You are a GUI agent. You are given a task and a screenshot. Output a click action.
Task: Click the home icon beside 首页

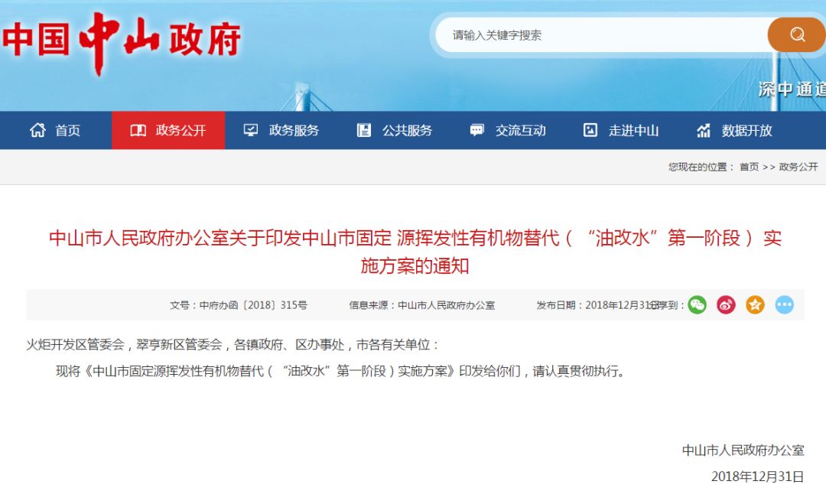pyautogui.click(x=37, y=130)
